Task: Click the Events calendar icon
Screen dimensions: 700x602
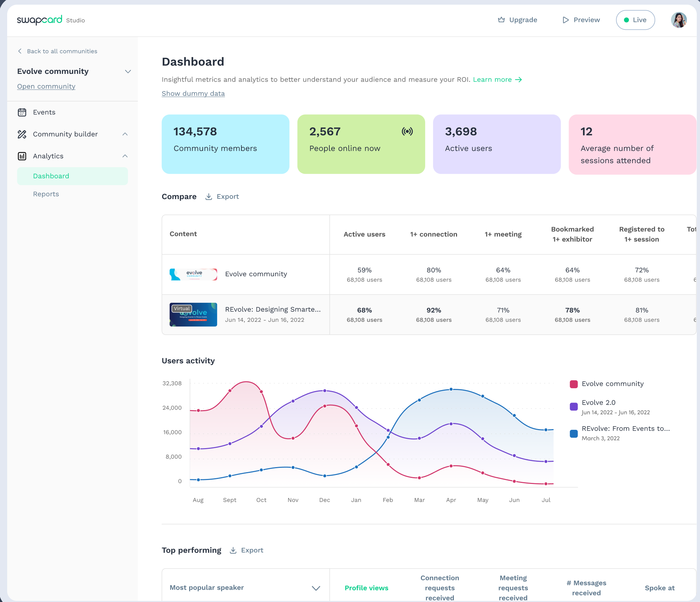Action: coord(22,112)
